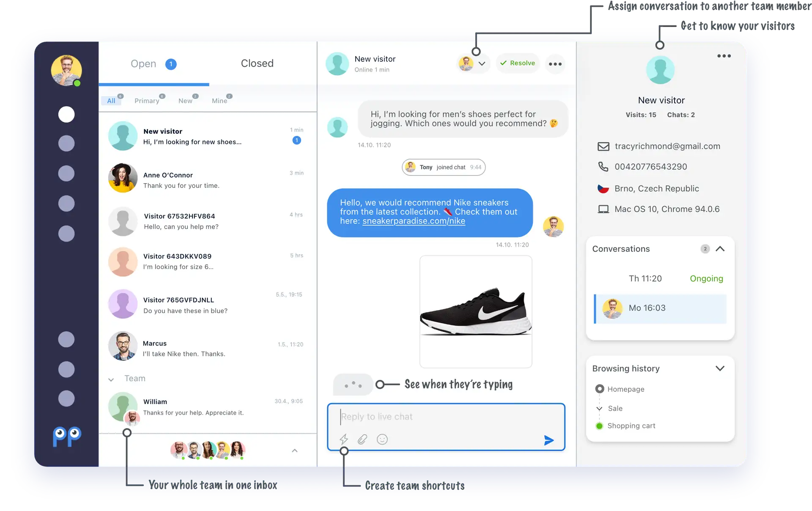Click the conversations count badge
The height and width of the screenshot is (511, 812).
[705, 249]
